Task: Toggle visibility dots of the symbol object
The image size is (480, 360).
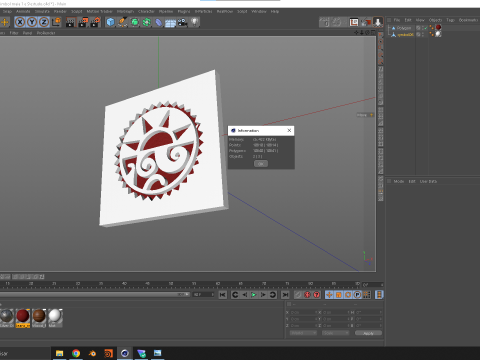Action: pos(423,34)
